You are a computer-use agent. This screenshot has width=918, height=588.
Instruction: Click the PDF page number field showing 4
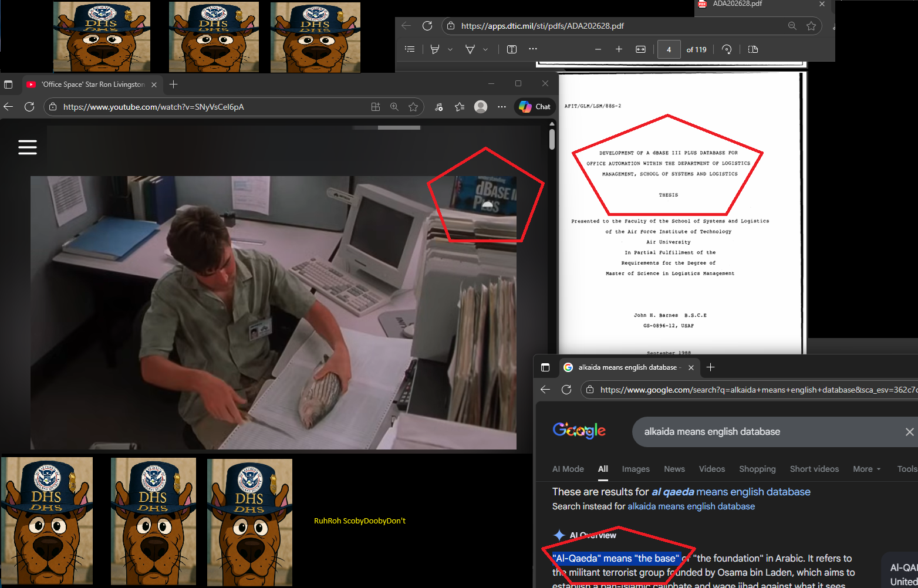(669, 50)
